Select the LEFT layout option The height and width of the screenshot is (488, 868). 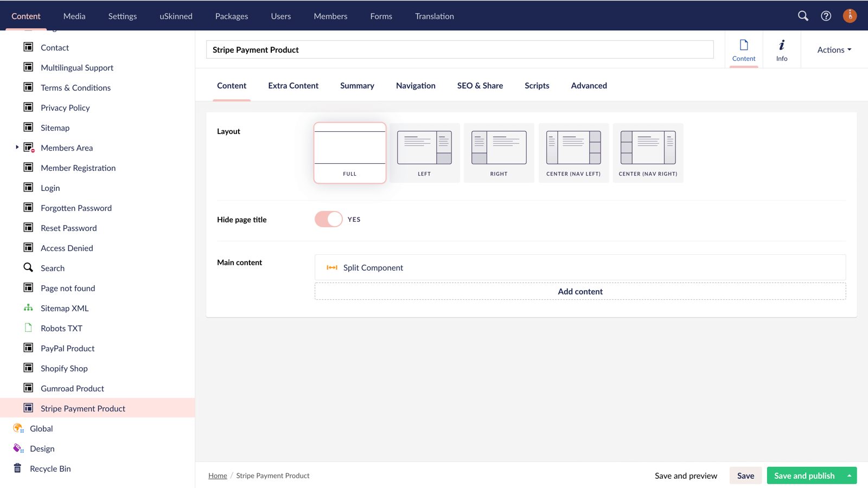(424, 152)
